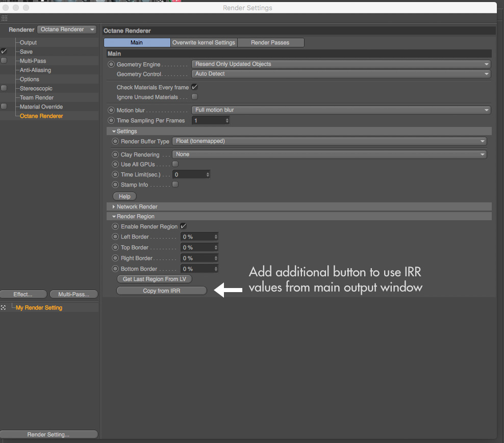The image size is (504, 443).
Task: Toggle Render Buffer Type animation dot
Action: pyautogui.click(x=115, y=141)
